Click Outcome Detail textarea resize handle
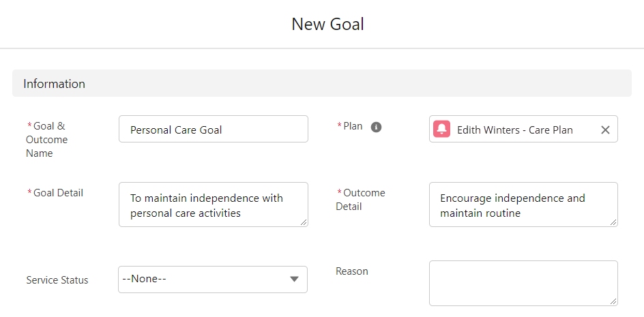Image resolution: width=644 pixels, height=317 pixels. pos(613,222)
